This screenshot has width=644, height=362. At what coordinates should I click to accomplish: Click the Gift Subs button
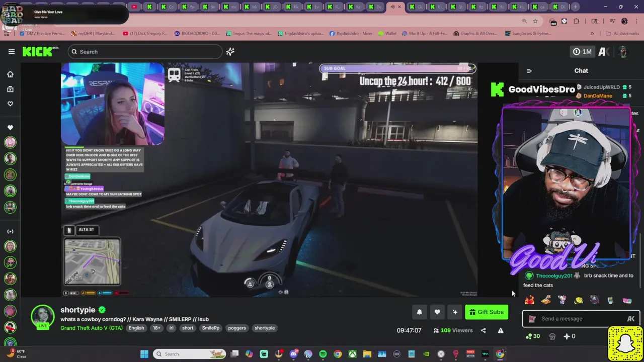tap(487, 312)
